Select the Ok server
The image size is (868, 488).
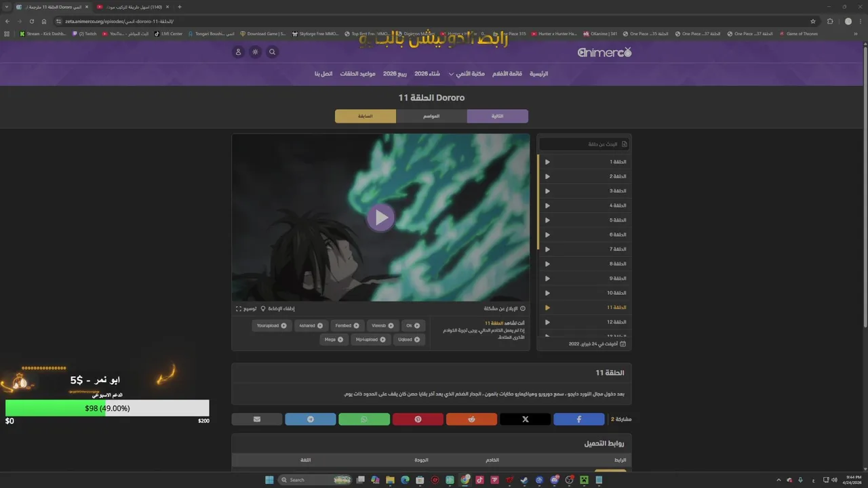click(x=412, y=325)
